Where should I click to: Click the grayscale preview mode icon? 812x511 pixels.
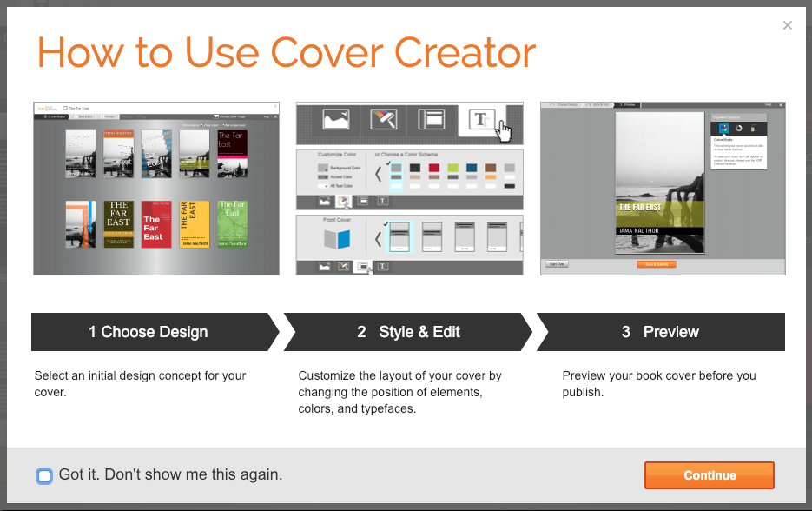pyautogui.click(x=738, y=129)
